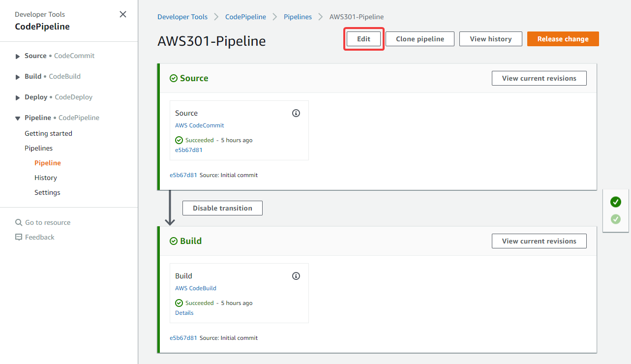
Task: Click Source action Succeeded status icon
Action: 179,140
